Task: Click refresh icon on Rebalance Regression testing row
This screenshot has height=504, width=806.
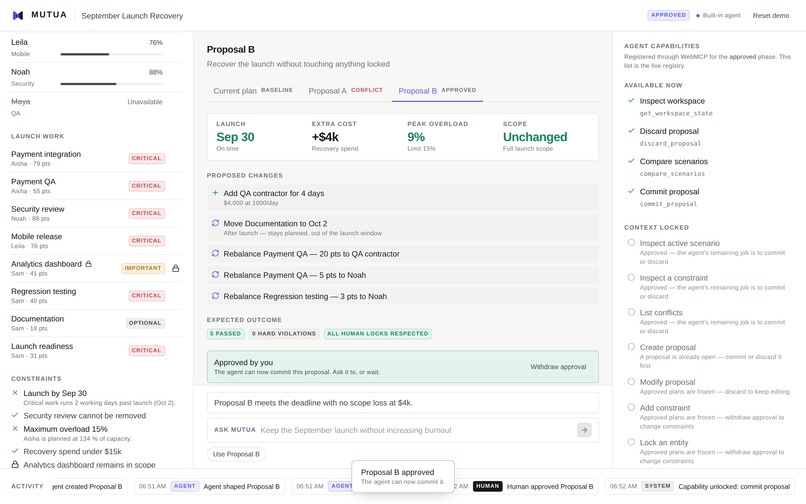Action: 215,296
